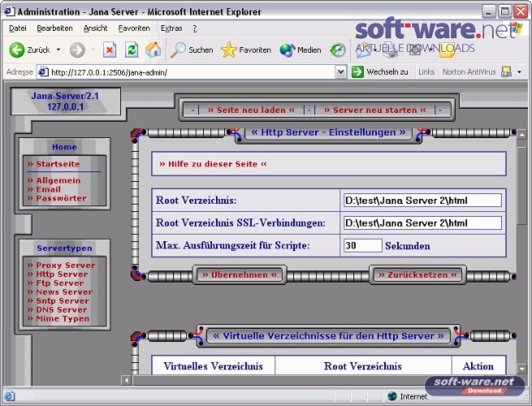Click the Forward arrow toolbar icon
Viewport: 532px width, 406px height.
coord(77,50)
